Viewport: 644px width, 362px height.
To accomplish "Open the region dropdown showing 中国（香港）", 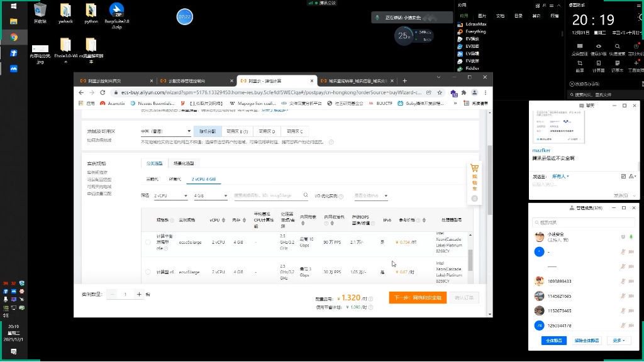I will click(165, 131).
